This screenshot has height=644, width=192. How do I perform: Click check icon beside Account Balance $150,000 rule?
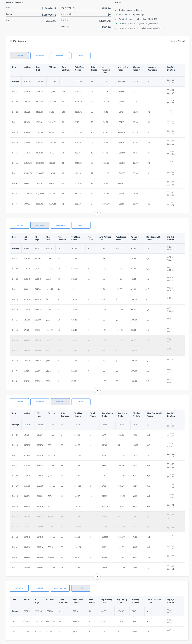click(116, 28)
